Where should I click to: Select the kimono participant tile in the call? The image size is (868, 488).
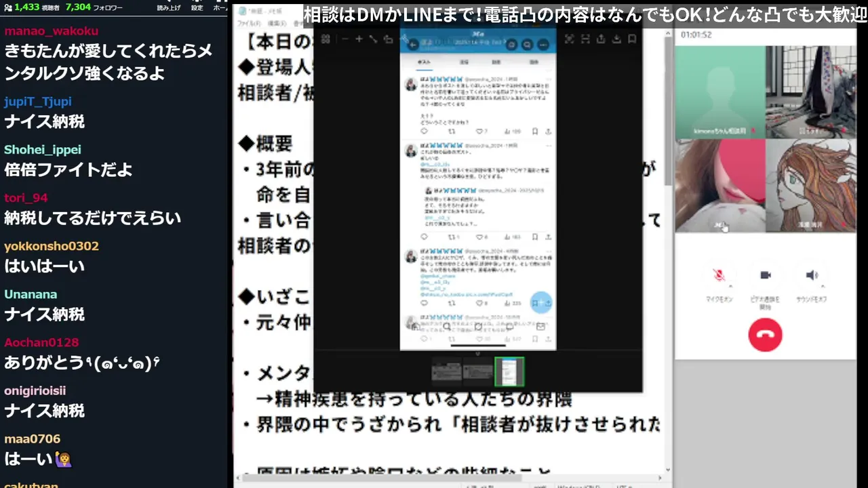coord(811,92)
